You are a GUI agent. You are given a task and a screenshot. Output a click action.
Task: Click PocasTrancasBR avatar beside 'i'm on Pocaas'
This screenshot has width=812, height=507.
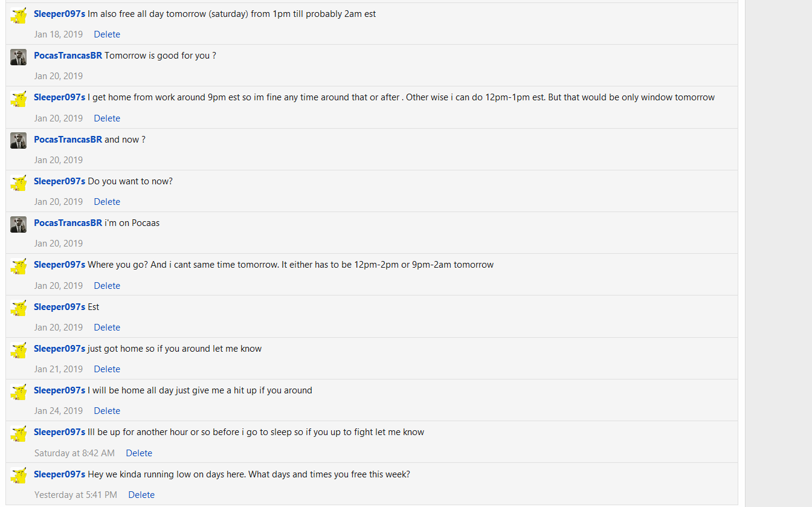[19, 224]
